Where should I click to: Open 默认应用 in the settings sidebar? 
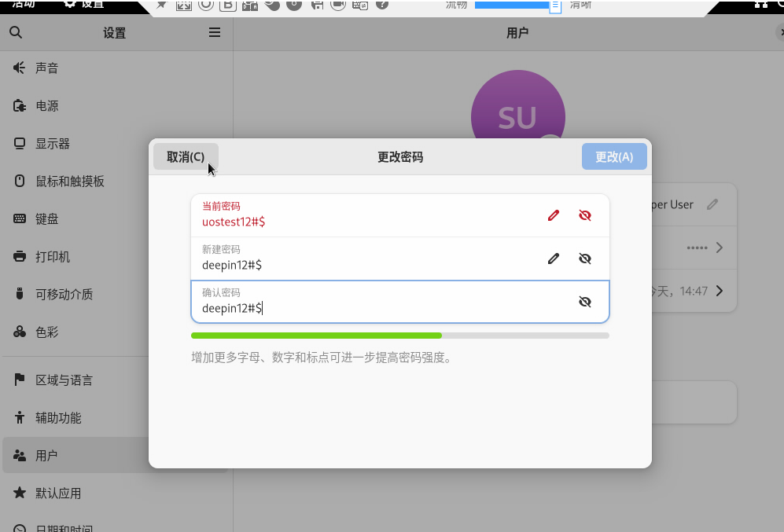pyautogui.click(x=58, y=493)
